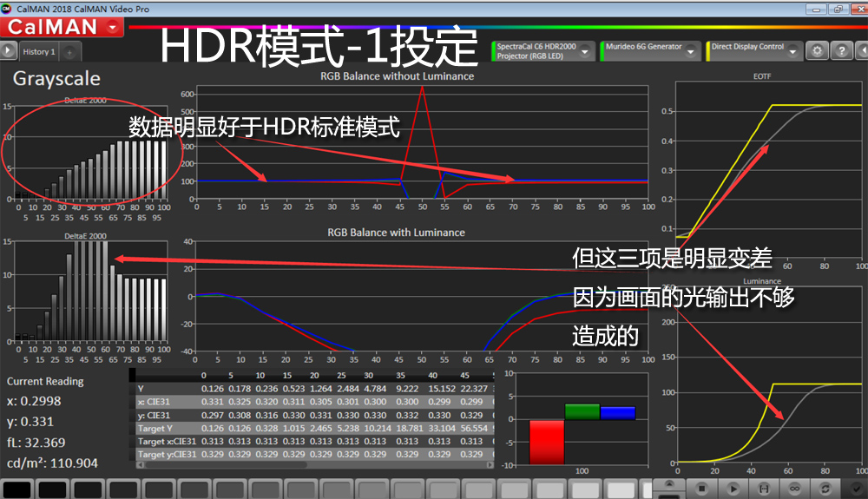Click the green bar in the RGB bar chart
Screen dimensions: 868x499
click(x=582, y=411)
